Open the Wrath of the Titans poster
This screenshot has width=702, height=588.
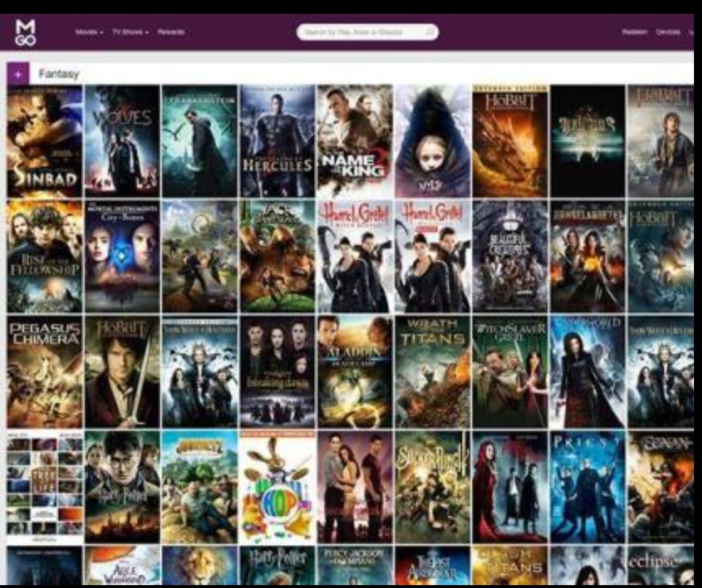[x=433, y=372]
